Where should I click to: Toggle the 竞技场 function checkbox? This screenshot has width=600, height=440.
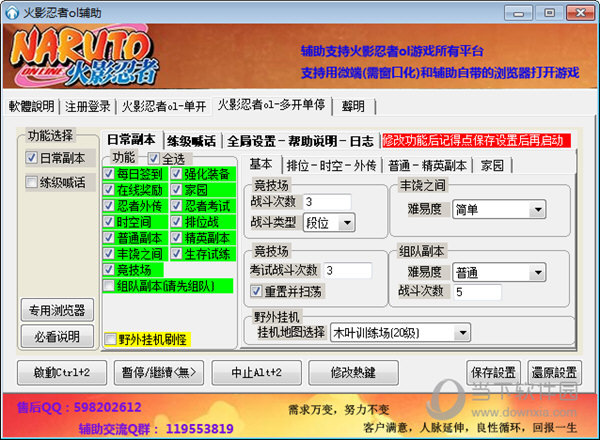(109, 270)
